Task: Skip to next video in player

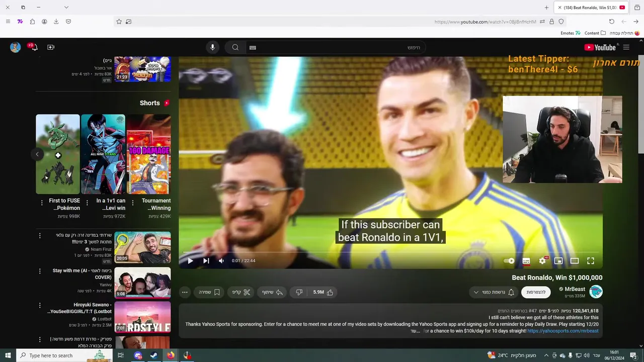Action: (206, 260)
